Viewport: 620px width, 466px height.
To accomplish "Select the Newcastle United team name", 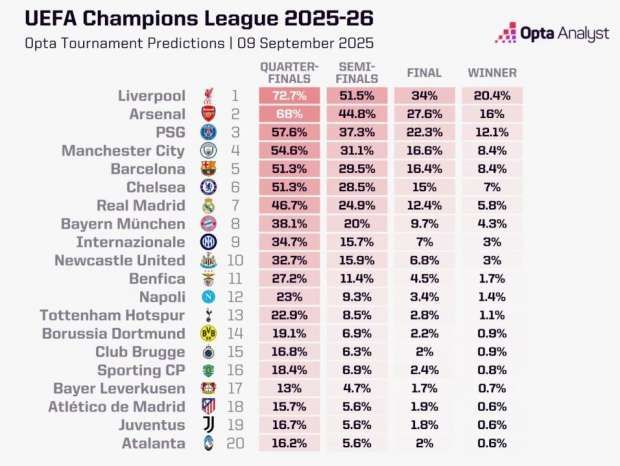I will pos(120,260).
